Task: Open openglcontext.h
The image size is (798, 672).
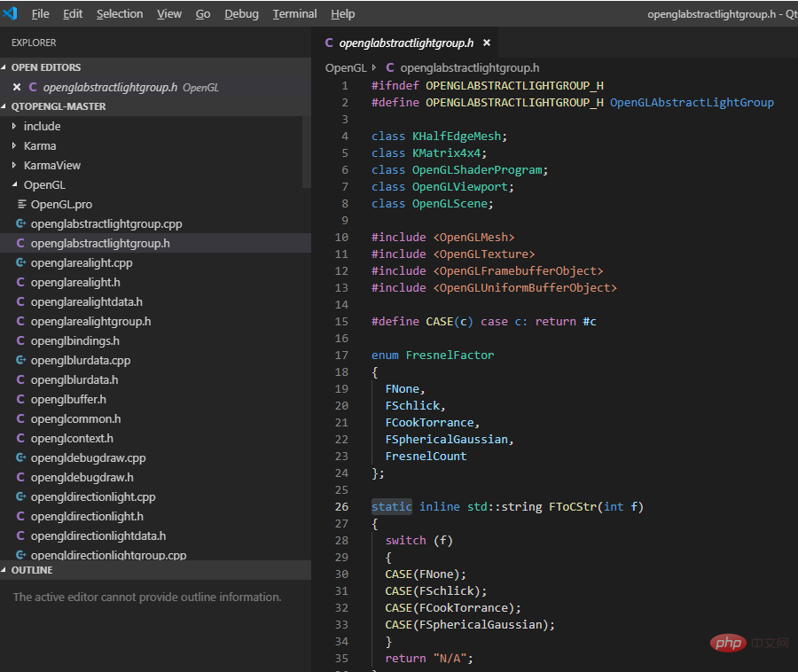Action: 72,438
